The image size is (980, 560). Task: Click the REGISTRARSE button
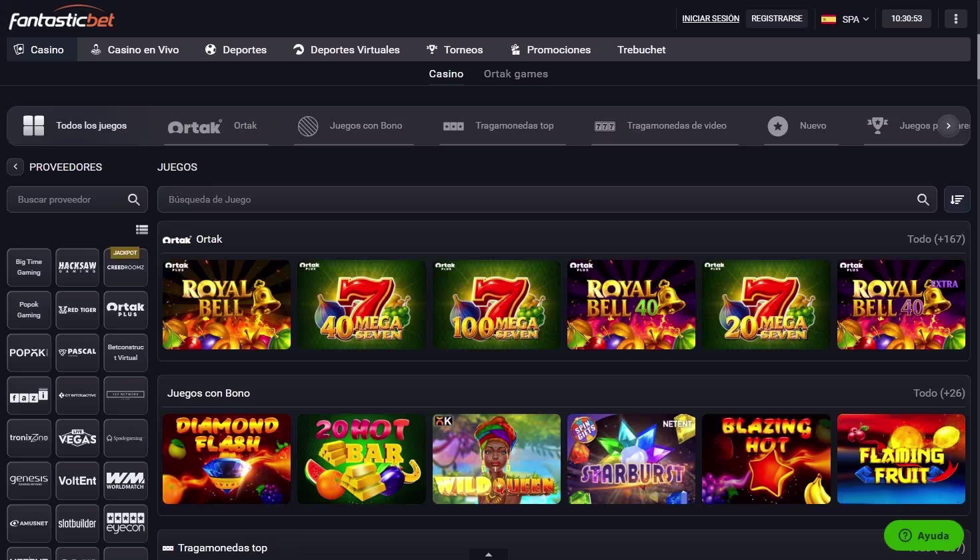click(777, 19)
